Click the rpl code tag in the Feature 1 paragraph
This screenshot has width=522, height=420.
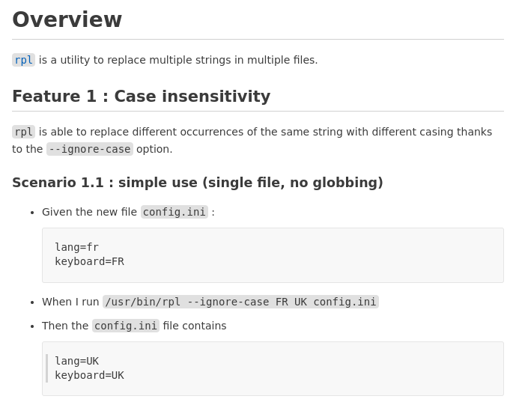(x=23, y=132)
